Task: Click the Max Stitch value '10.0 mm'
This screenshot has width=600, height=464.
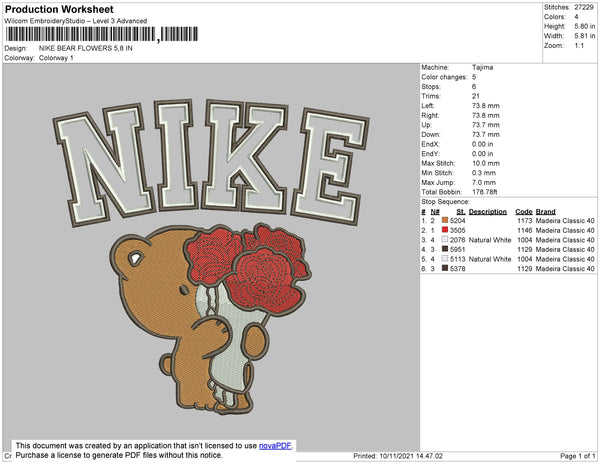Action: (486, 163)
